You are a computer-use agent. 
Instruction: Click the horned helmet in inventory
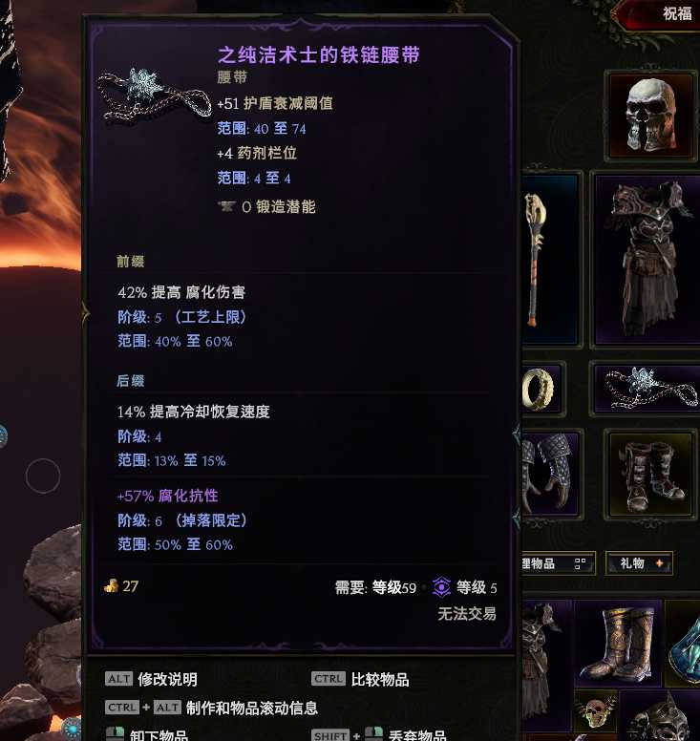point(659,718)
